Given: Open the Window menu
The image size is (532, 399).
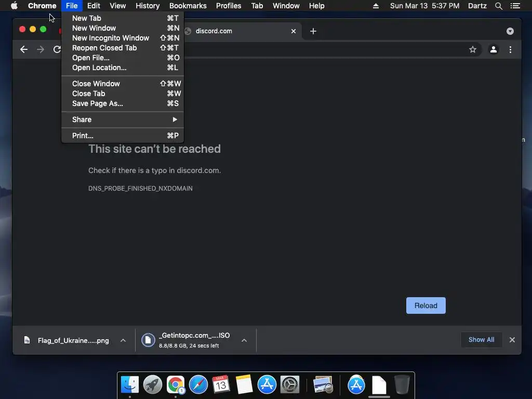Looking at the screenshot, I should 286,6.
